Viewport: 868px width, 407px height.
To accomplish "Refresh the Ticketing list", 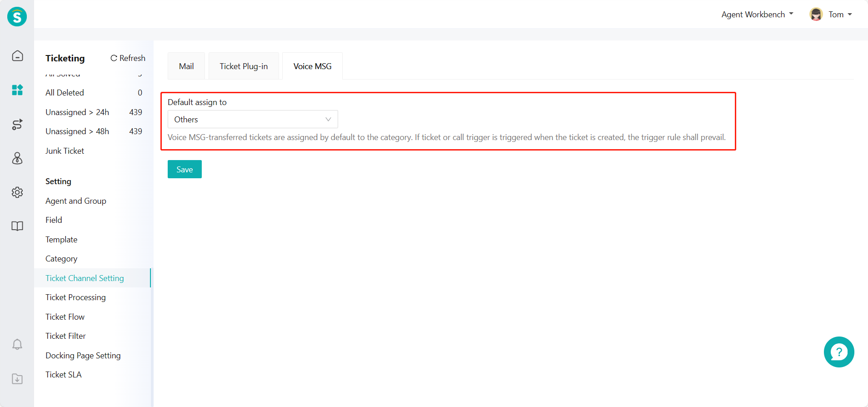I will pyautogui.click(x=128, y=58).
